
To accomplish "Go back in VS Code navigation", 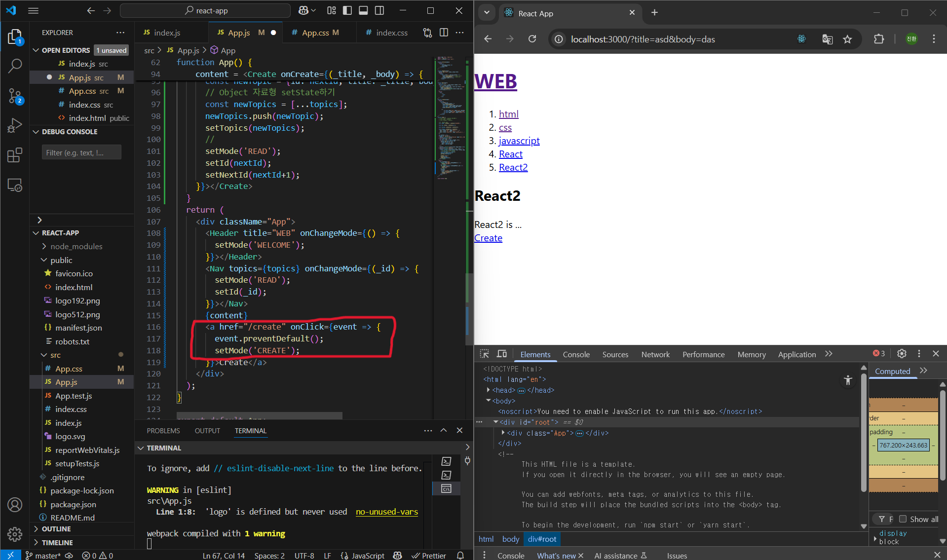I will (91, 10).
